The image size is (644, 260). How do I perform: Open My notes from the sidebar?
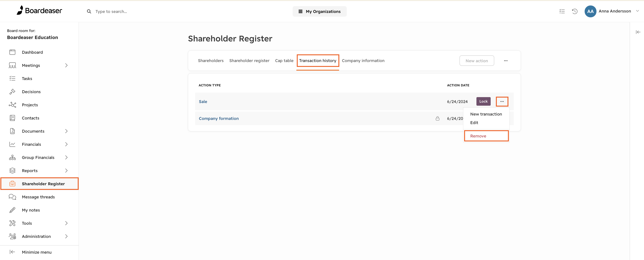[x=31, y=210]
